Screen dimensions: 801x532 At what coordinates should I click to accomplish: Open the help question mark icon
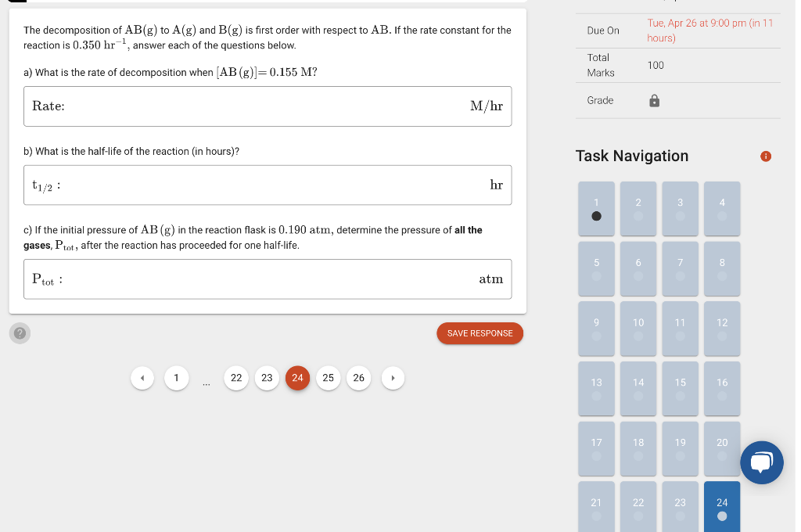point(20,333)
